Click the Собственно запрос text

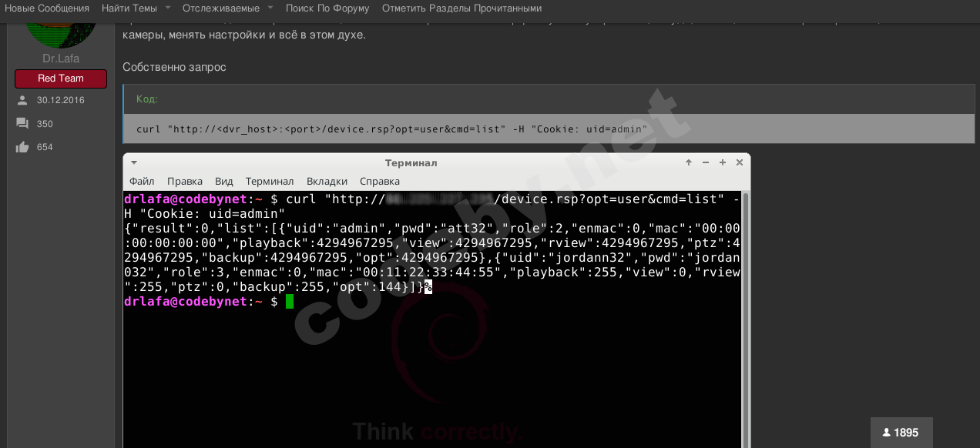[x=174, y=67]
